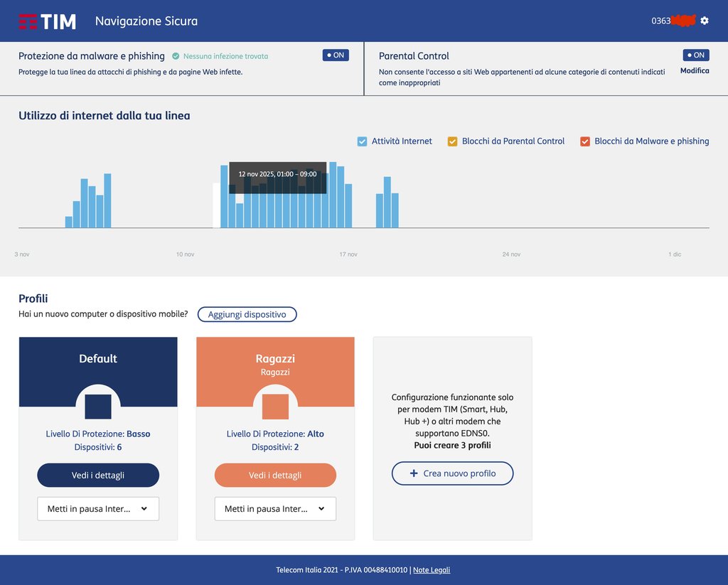Viewport: 728px width, 585px height.
Task: Click the Ragazzi profile avatar square
Action: tap(275, 407)
